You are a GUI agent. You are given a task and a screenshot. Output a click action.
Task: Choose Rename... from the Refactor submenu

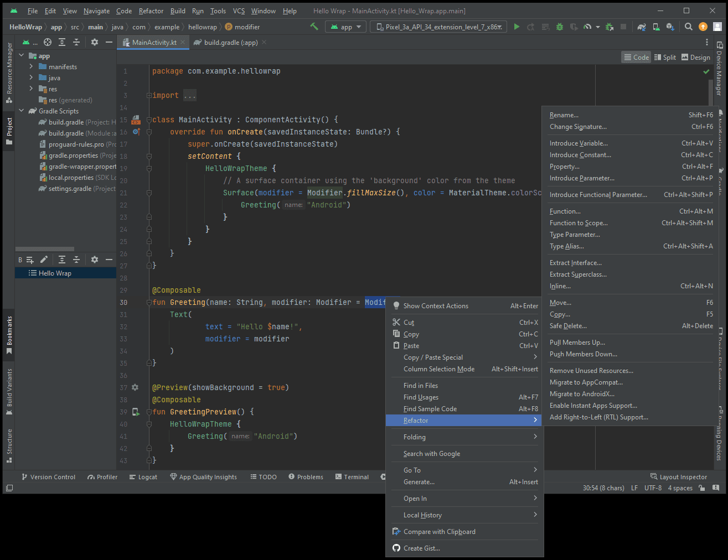click(x=564, y=115)
